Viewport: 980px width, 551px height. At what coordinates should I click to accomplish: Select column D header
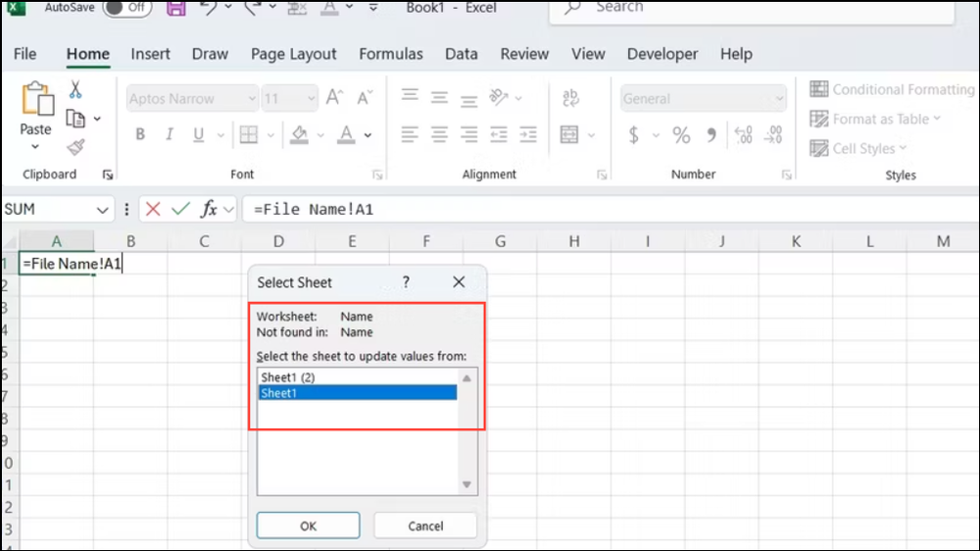click(278, 241)
